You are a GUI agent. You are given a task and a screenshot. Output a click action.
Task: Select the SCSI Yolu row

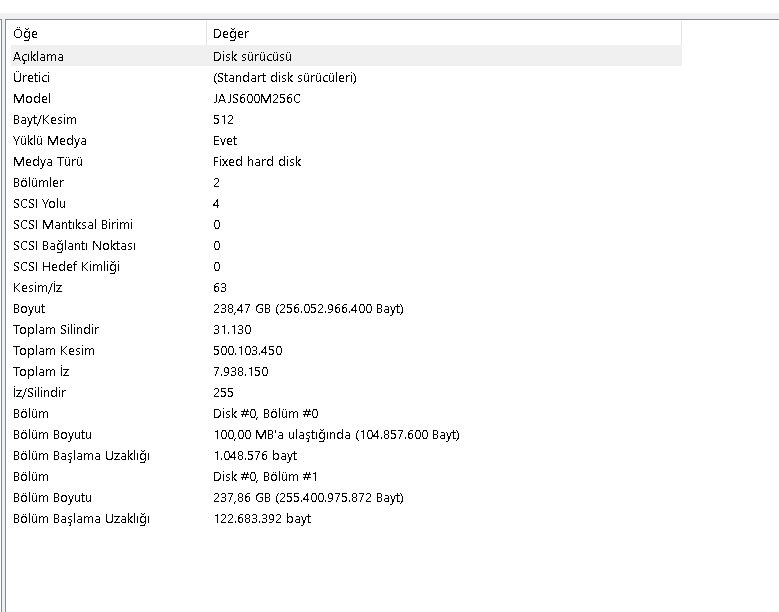pos(346,203)
